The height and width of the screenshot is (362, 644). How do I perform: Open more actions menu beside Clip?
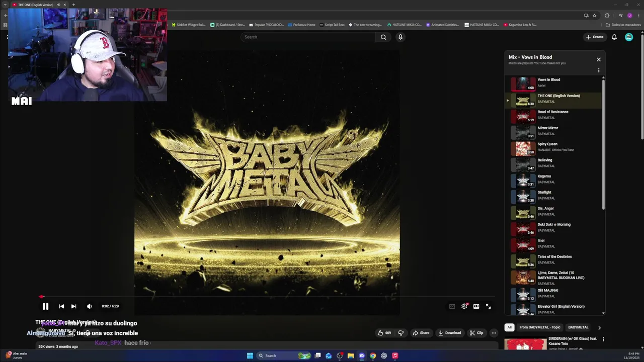tap(494, 333)
